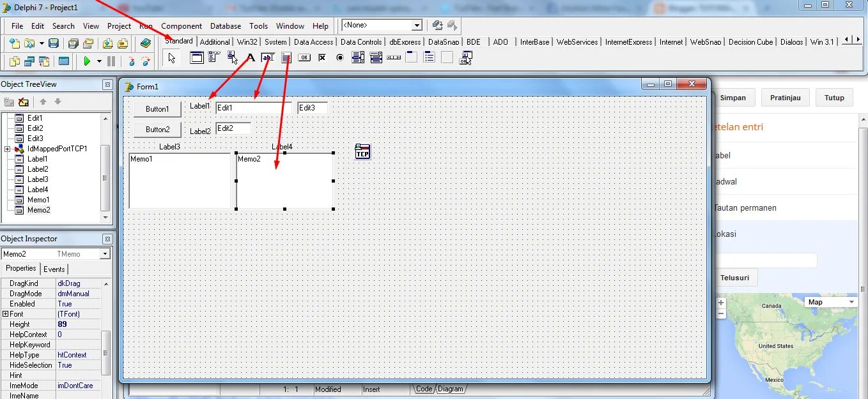Click the Simpan button in the browser
Screen dimensions: 868x399
(x=732, y=98)
